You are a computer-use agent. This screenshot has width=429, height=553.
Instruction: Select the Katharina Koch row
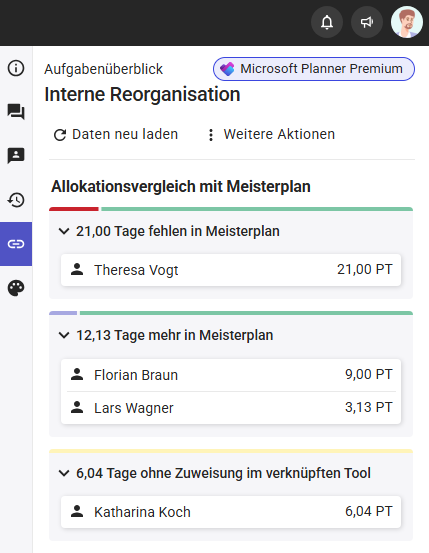point(231,512)
